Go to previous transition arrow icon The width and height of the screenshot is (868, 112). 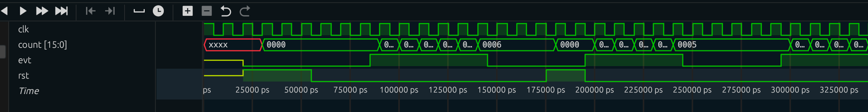(x=90, y=11)
